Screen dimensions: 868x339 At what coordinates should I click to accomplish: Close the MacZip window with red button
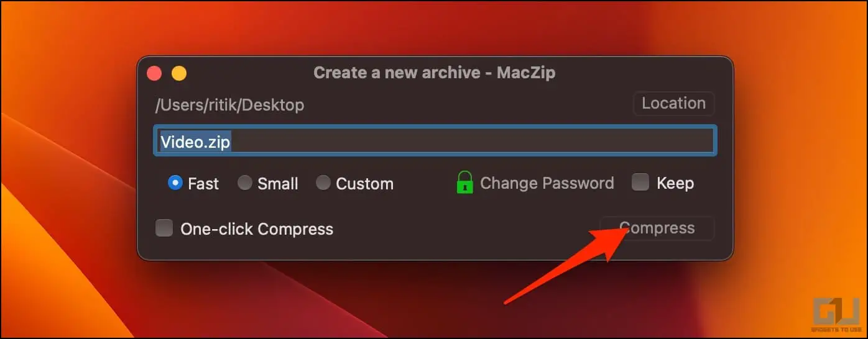tap(154, 74)
